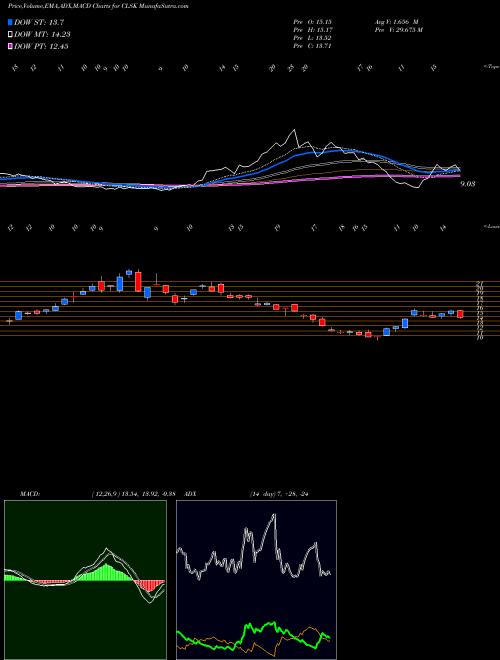Click the magenta DOW PT legend swatch
The image size is (500, 660).
click(x=10, y=46)
